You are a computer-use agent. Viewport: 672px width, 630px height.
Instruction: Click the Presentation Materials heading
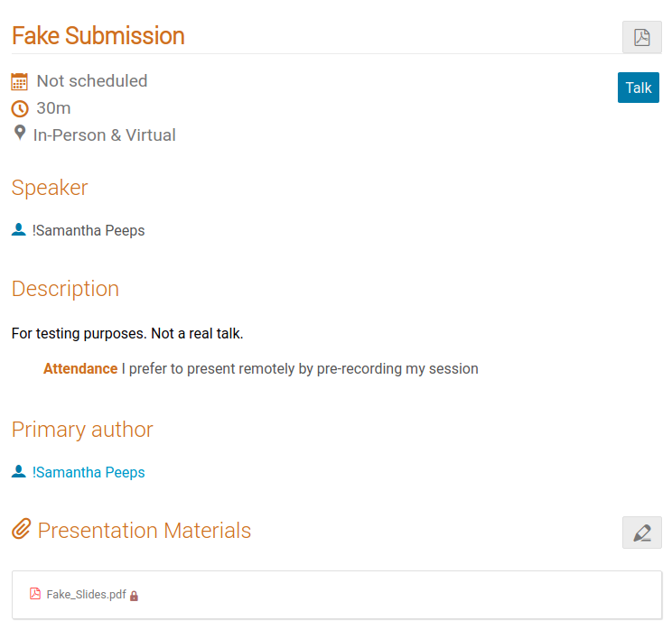144,530
